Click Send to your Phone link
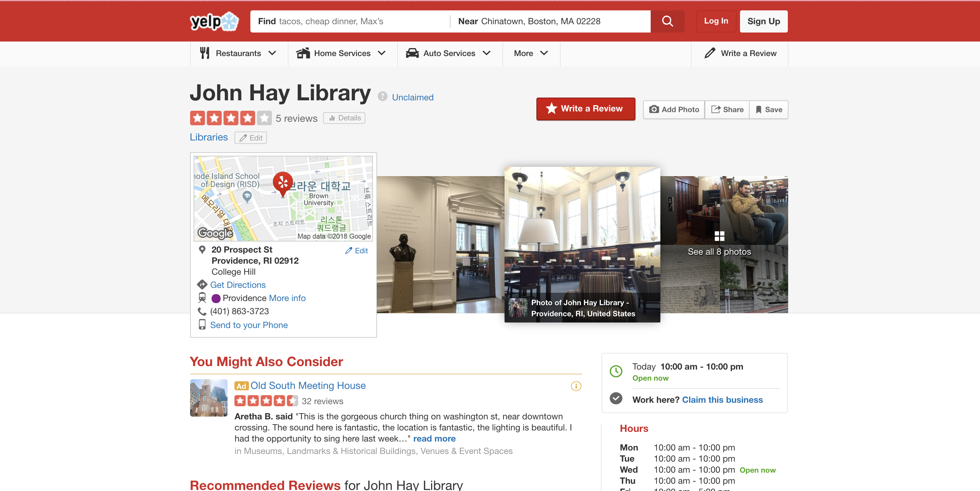 point(249,325)
